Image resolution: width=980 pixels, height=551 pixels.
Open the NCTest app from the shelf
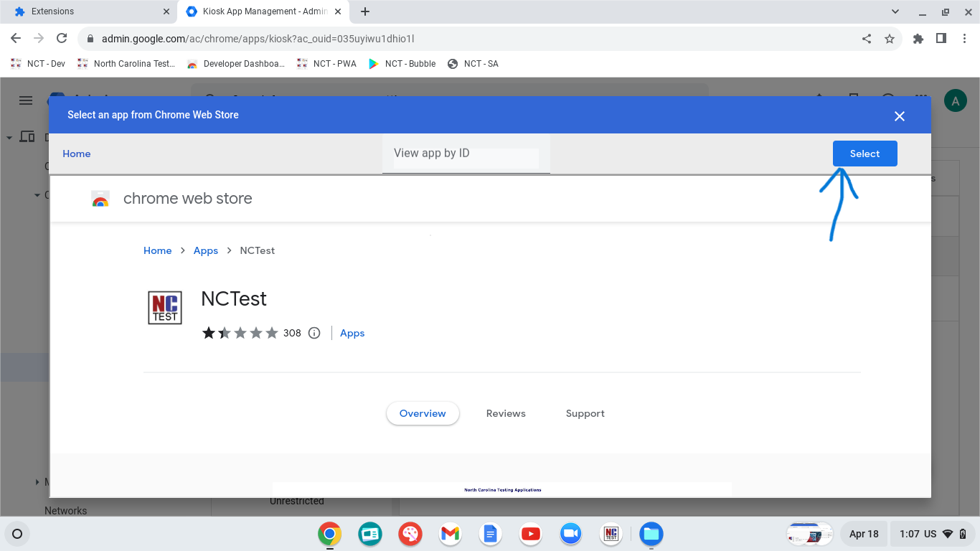click(x=611, y=534)
